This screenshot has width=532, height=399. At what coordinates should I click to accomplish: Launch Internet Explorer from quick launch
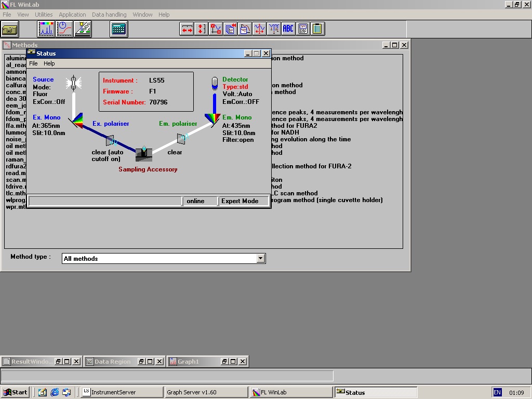[x=54, y=392]
